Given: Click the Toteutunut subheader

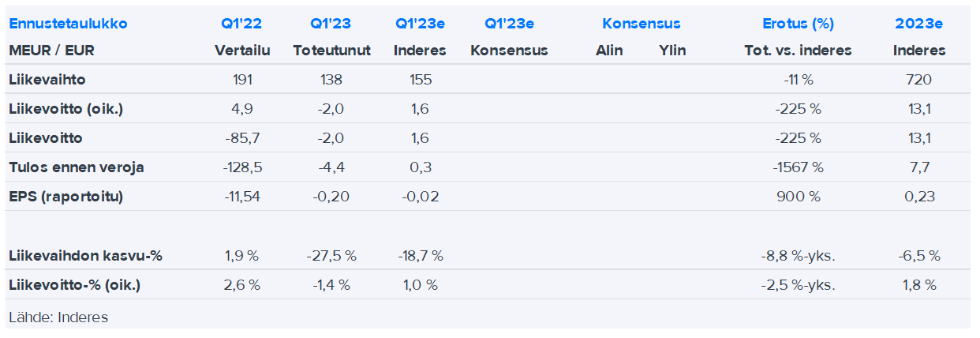Looking at the screenshot, I should click(x=331, y=51).
